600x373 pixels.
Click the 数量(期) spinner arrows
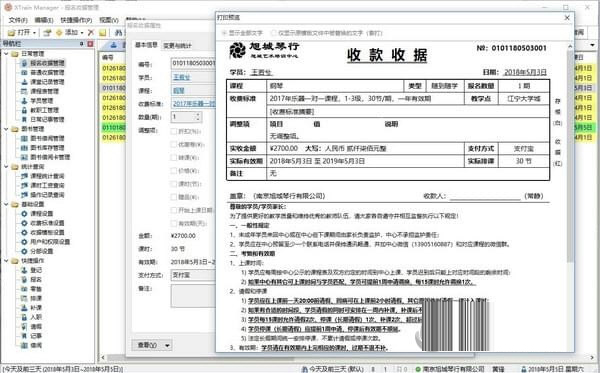tap(198, 117)
